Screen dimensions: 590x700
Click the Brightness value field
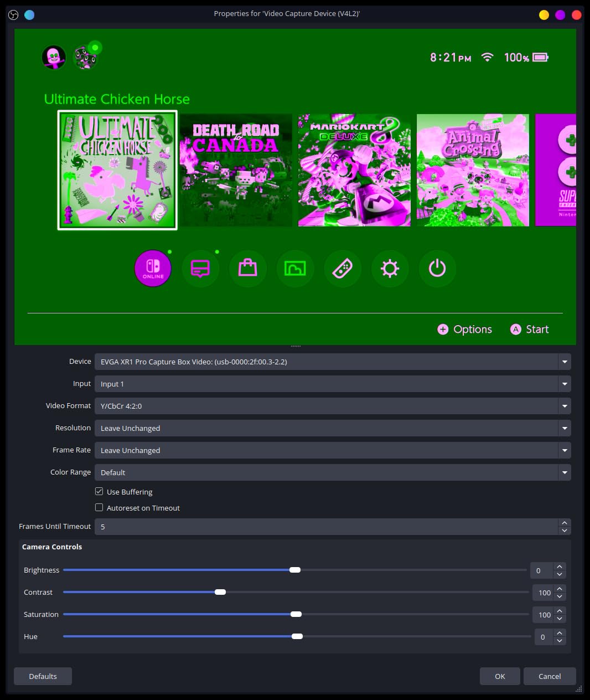coord(541,570)
